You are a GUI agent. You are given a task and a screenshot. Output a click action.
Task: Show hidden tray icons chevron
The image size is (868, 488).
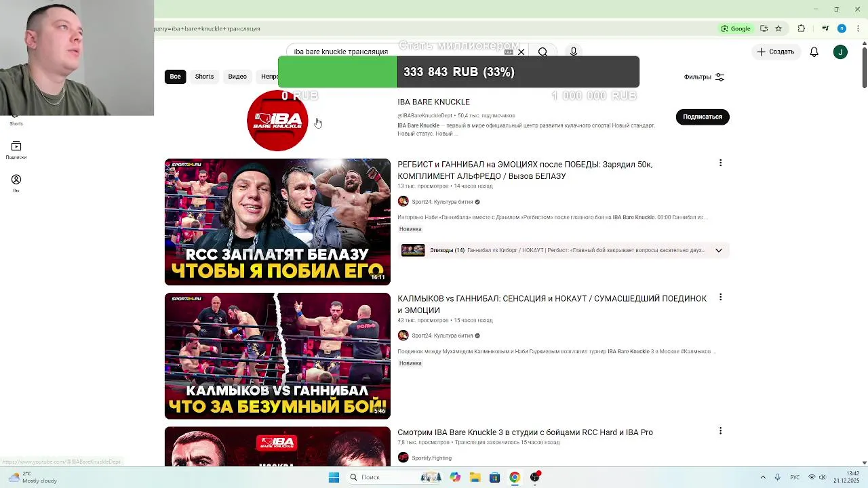click(763, 477)
